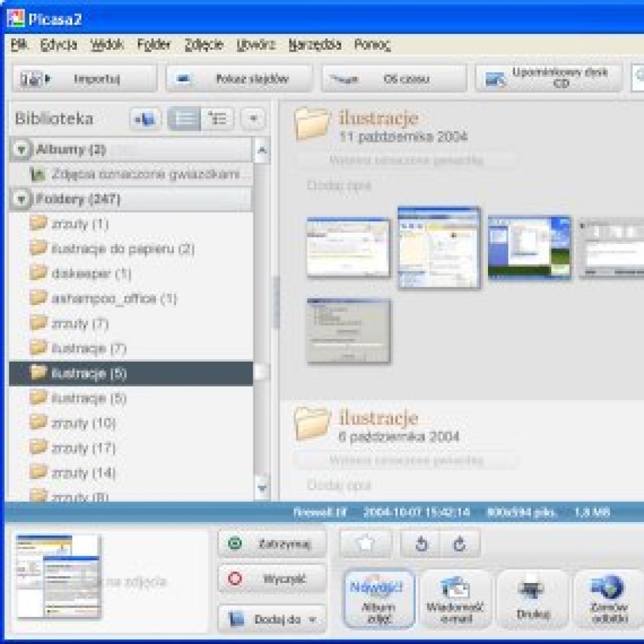Viewport: 644px width, 644px height.
Task: Open the Edycja menu
Action: [58, 45]
